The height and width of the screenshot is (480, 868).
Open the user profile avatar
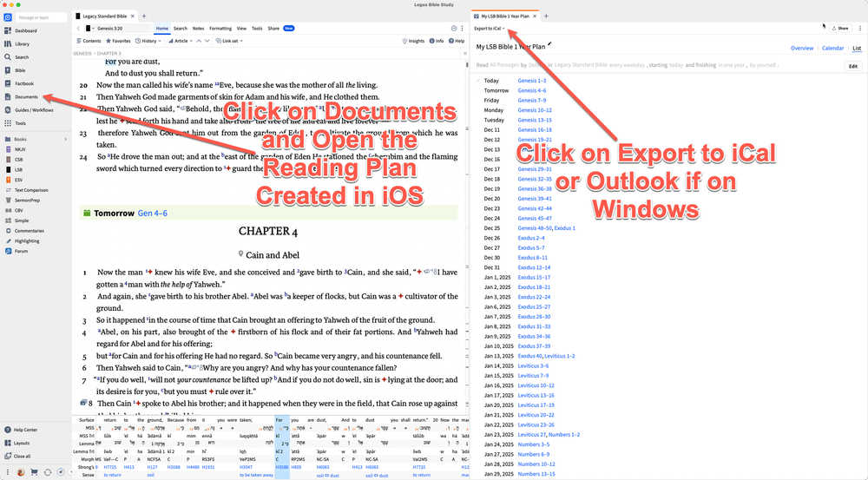[x=21, y=472]
